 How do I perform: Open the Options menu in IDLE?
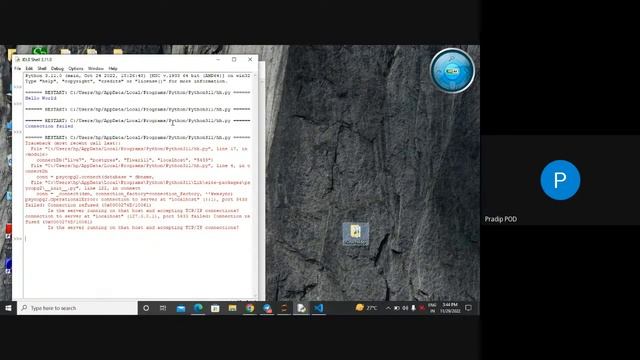point(76,69)
